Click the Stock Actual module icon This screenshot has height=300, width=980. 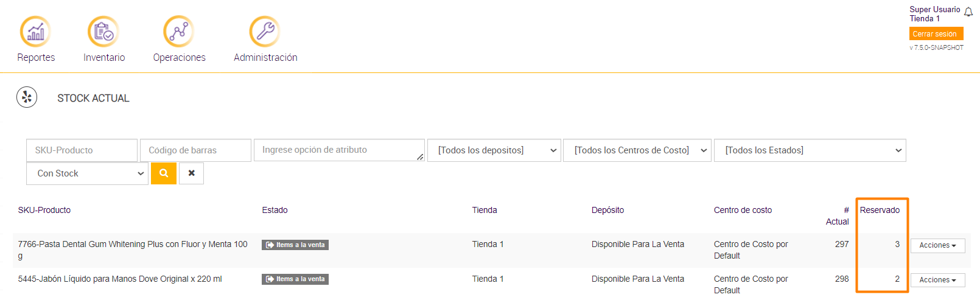(x=27, y=97)
